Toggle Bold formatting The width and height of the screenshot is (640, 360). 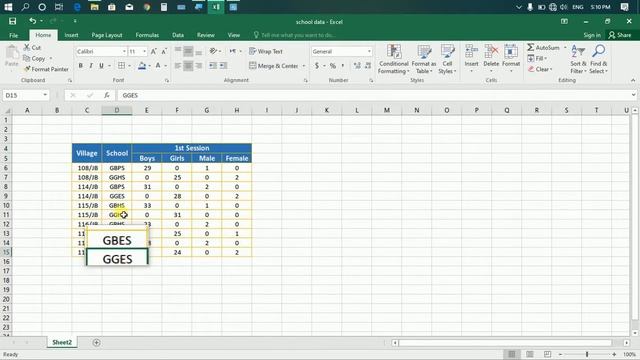click(80, 65)
